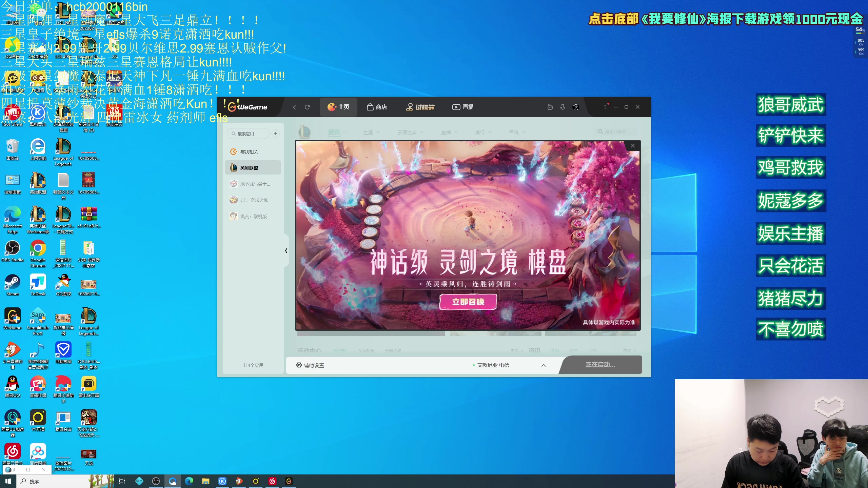Open 回收站 recycle bin
868x488 pixels.
[13, 150]
